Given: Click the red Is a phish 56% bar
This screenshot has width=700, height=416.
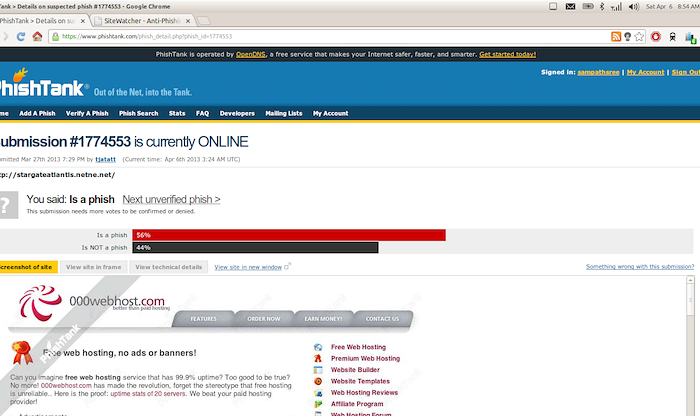Looking at the screenshot, I should coord(289,235).
